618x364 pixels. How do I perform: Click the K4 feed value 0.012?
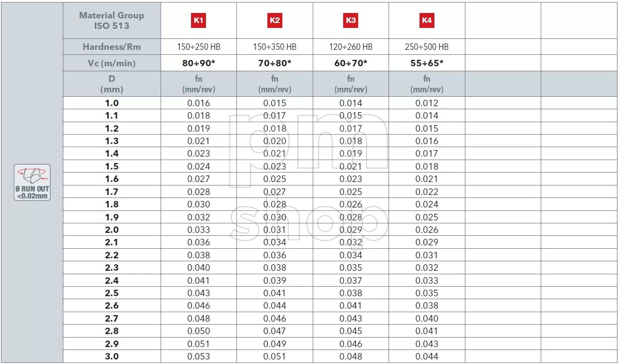(x=427, y=103)
